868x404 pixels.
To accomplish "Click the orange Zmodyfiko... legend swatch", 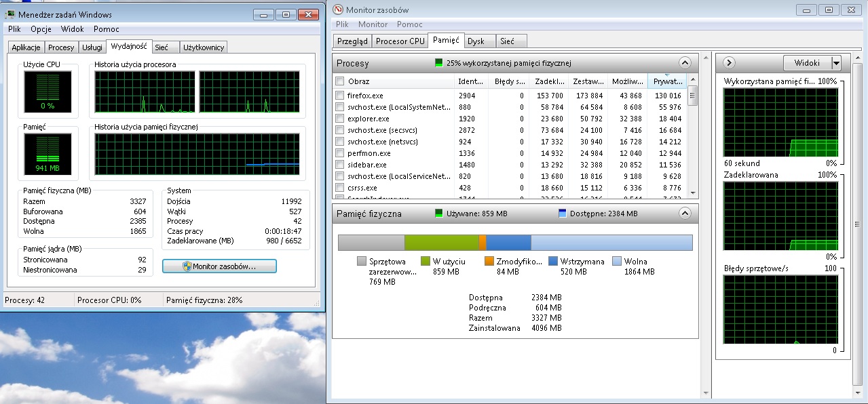I will click(x=489, y=261).
